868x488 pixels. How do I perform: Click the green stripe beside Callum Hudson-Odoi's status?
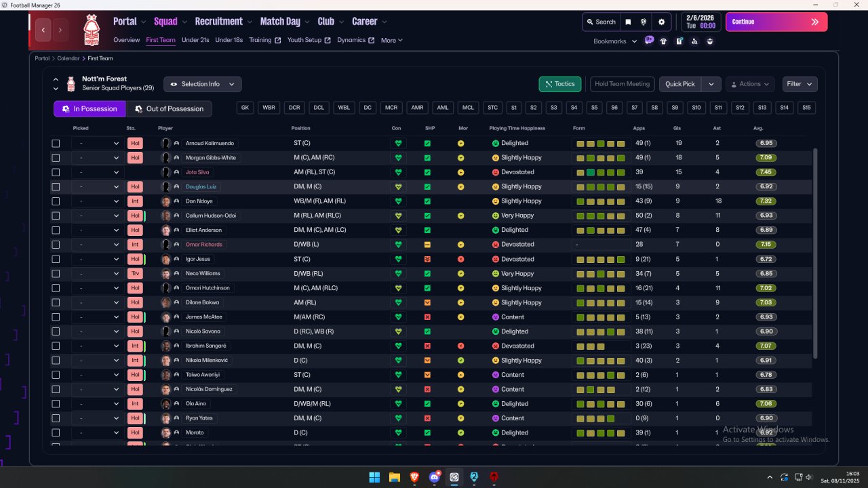(145, 216)
